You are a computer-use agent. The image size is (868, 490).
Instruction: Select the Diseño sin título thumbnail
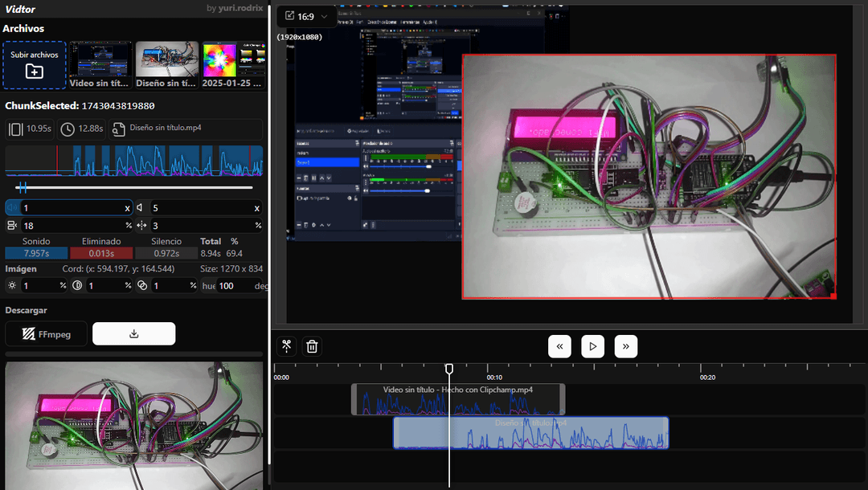166,65
